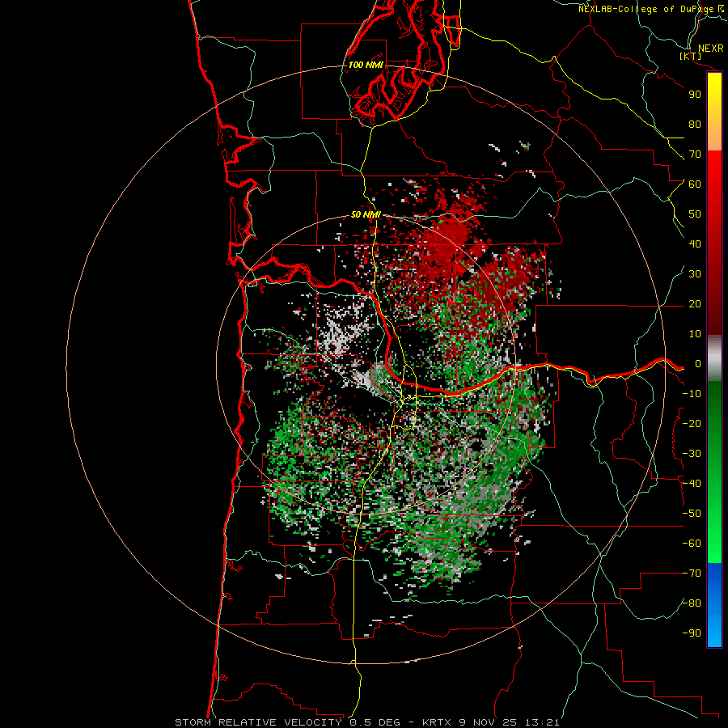Click the 40 value on velocity scale
Viewport: 728px width, 728px height.
point(695,243)
